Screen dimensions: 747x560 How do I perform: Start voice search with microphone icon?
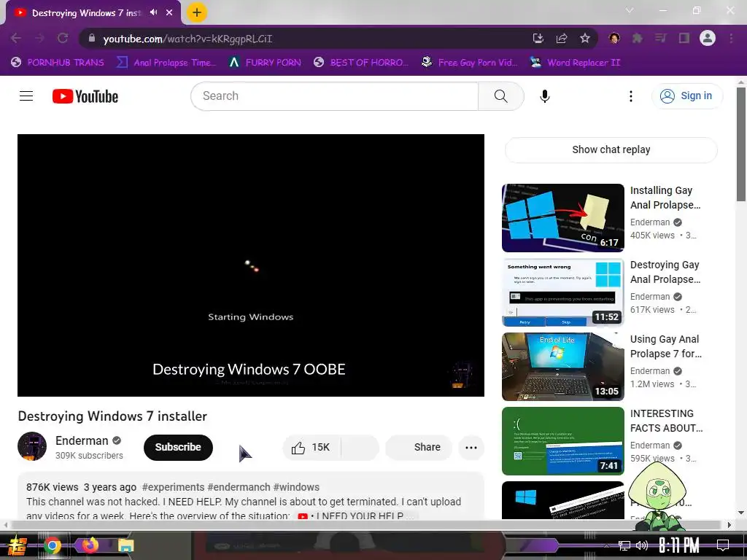pos(544,96)
